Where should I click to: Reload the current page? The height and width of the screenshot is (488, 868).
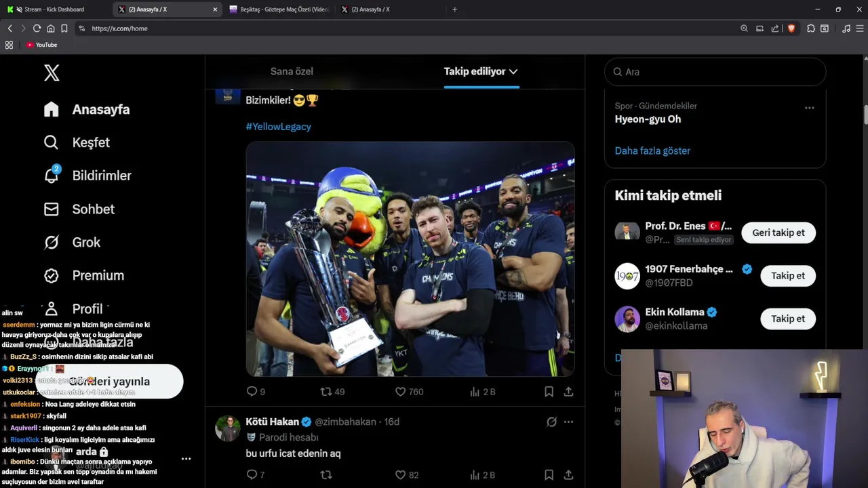tap(37, 28)
